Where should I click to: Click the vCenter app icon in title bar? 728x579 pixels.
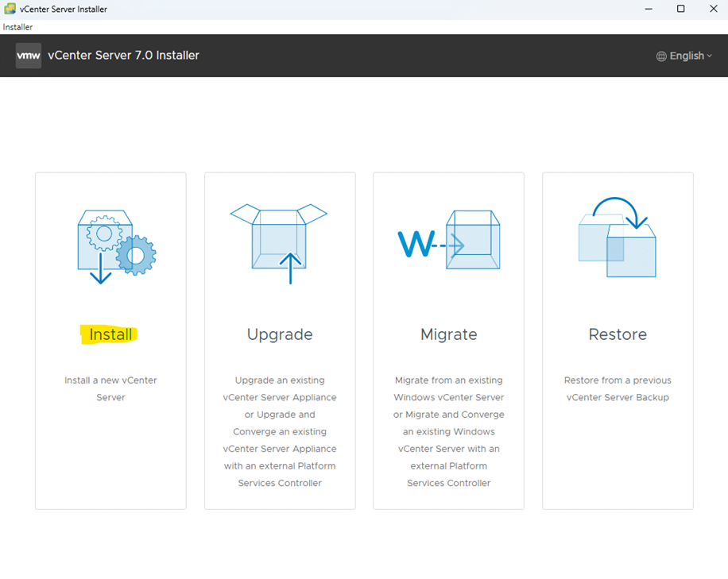click(x=10, y=9)
